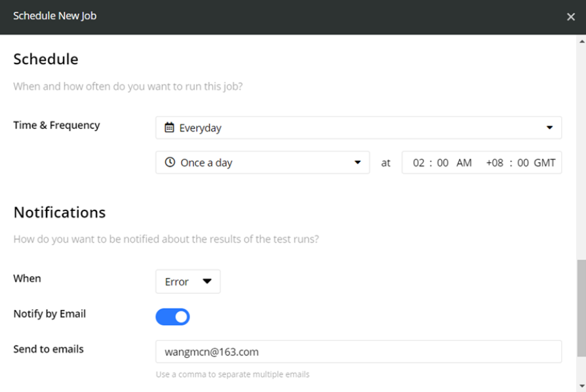This screenshot has width=586, height=392.
Task: Select the hour value 02
Action: [x=419, y=163]
